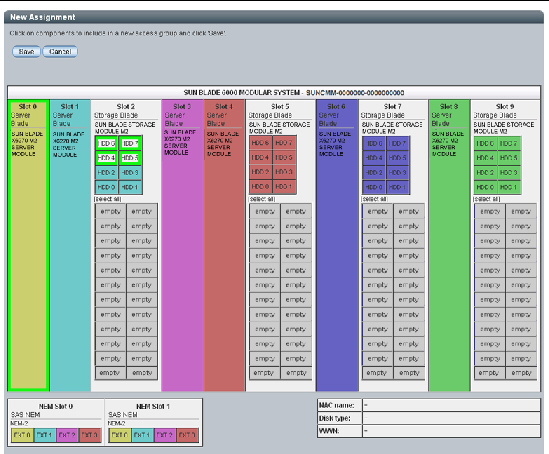Viewport: 549px width, 454px height.
Task: Deselect HDD 6 in Slot 2
Action: pyautogui.click(x=106, y=144)
